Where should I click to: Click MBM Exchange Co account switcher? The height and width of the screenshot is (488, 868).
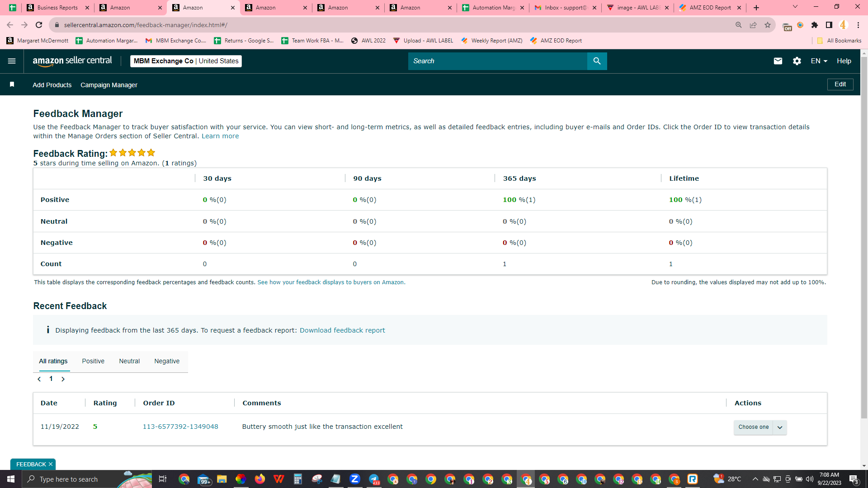(x=186, y=61)
